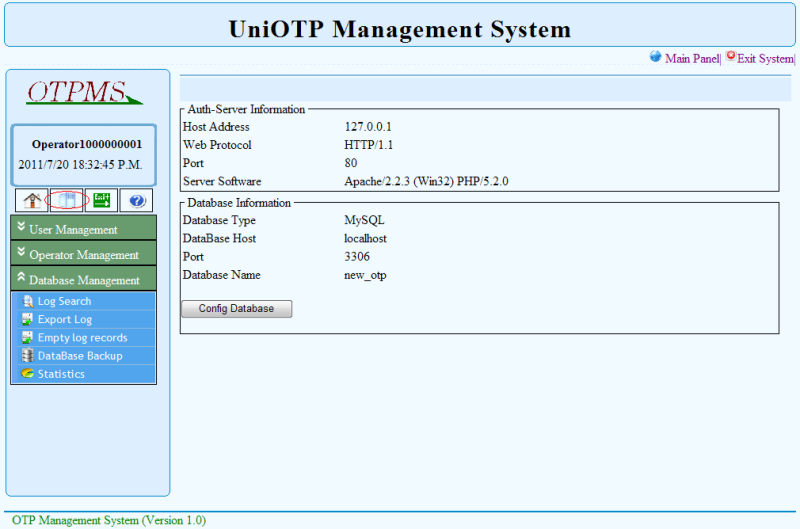Click the globe icon beside Main Panel

(x=656, y=57)
